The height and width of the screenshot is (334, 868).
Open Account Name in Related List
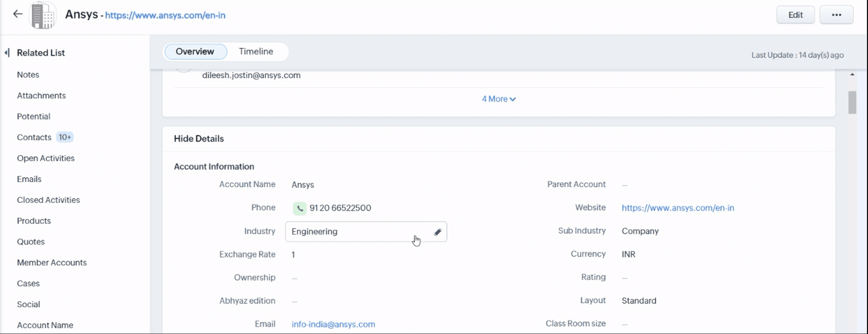tap(45, 325)
